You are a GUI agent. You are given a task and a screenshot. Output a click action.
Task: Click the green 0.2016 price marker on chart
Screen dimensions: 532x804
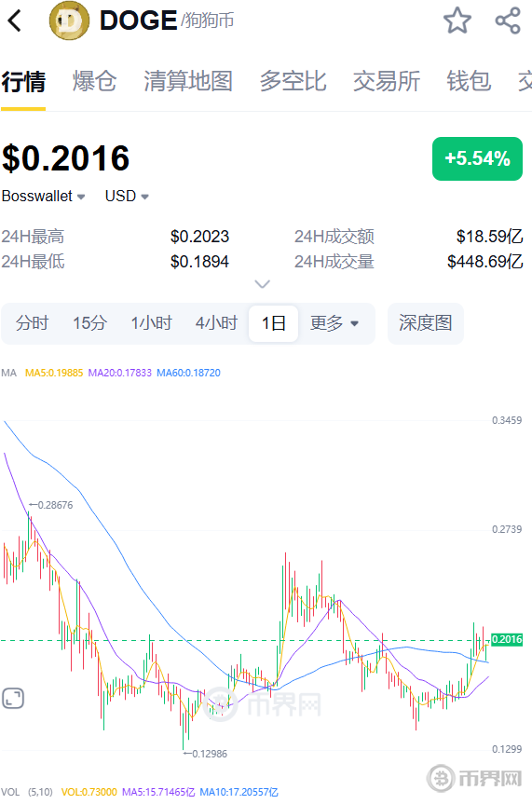[x=507, y=639]
